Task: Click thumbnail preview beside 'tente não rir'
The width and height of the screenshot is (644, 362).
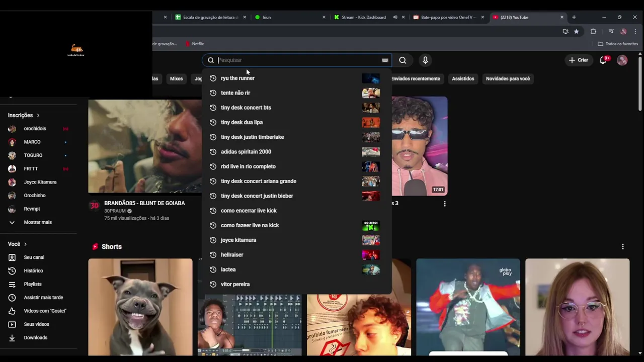Action: coord(371,93)
